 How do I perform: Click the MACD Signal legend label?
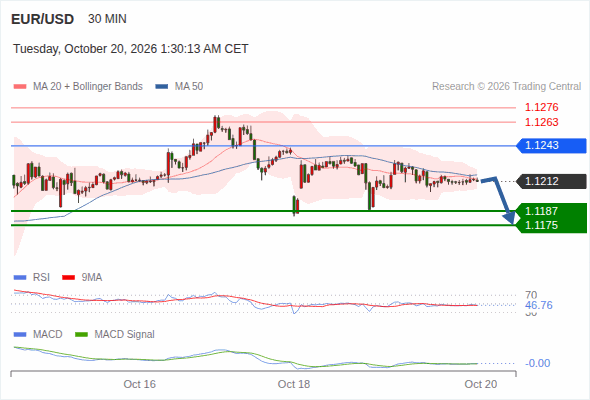pyautogui.click(x=125, y=335)
